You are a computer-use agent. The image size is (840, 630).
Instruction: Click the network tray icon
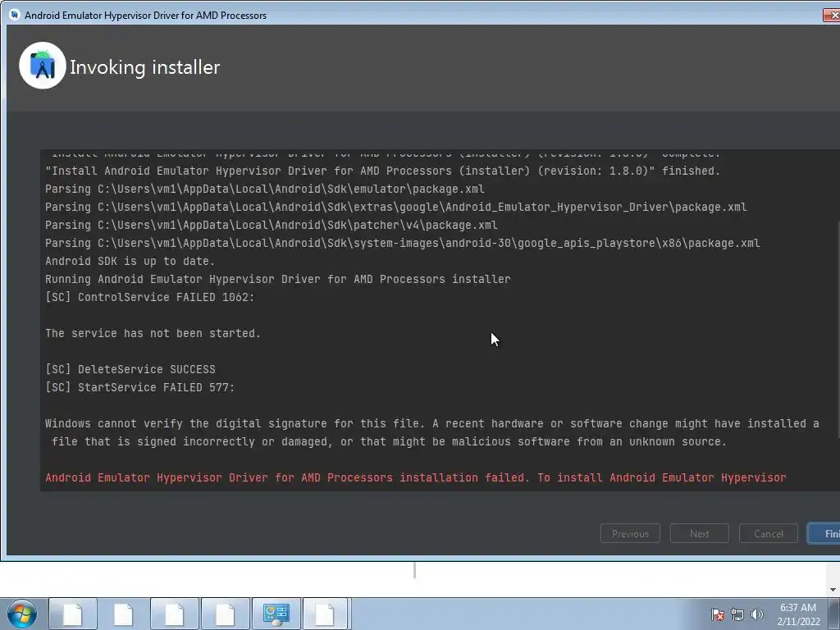pos(737,614)
